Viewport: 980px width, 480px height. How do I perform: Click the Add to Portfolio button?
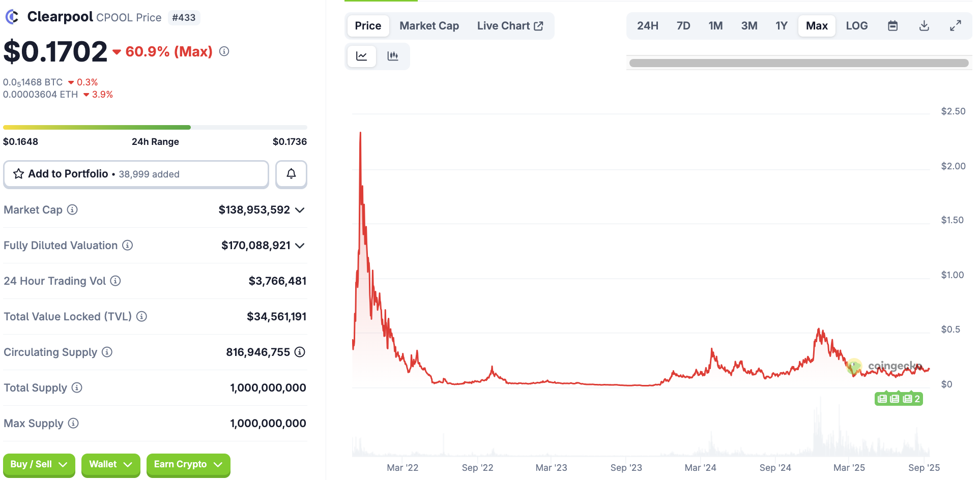tap(136, 174)
